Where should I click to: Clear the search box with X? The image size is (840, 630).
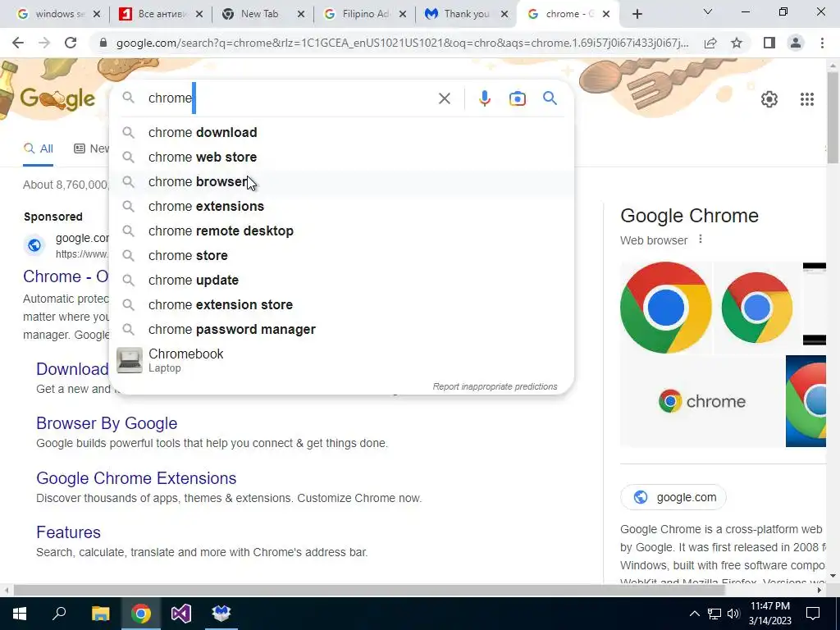point(444,98)
